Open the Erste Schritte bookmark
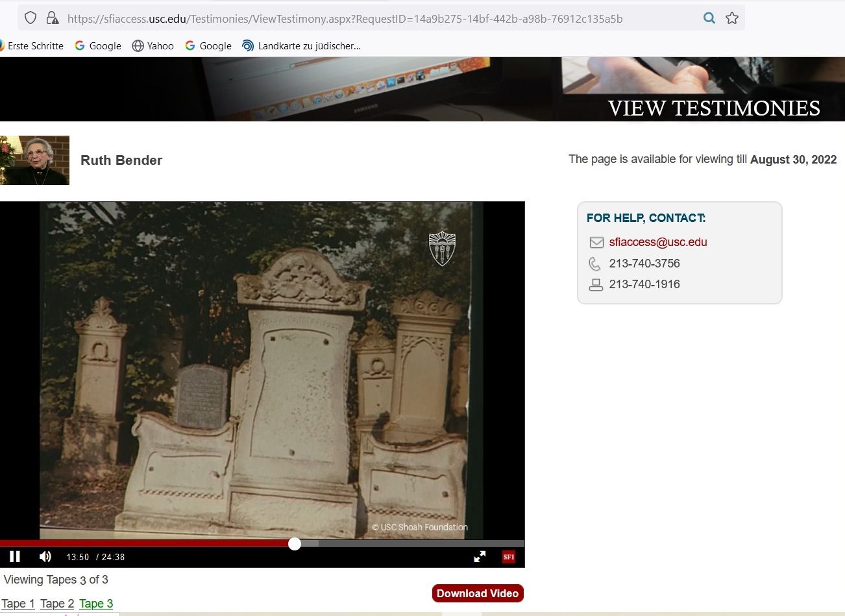Image resolution: width=845 pixels, height=616 pixels. click(x=32, y=45)
